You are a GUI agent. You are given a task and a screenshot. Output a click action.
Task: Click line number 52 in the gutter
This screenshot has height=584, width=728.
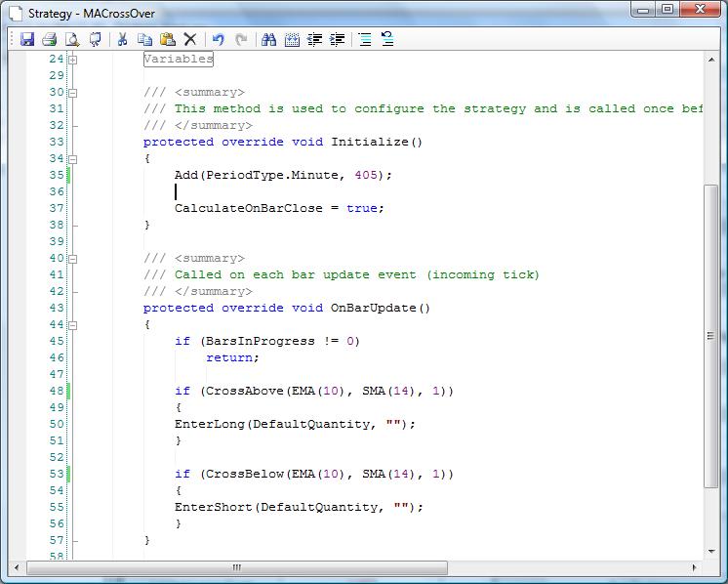[57, 457]
